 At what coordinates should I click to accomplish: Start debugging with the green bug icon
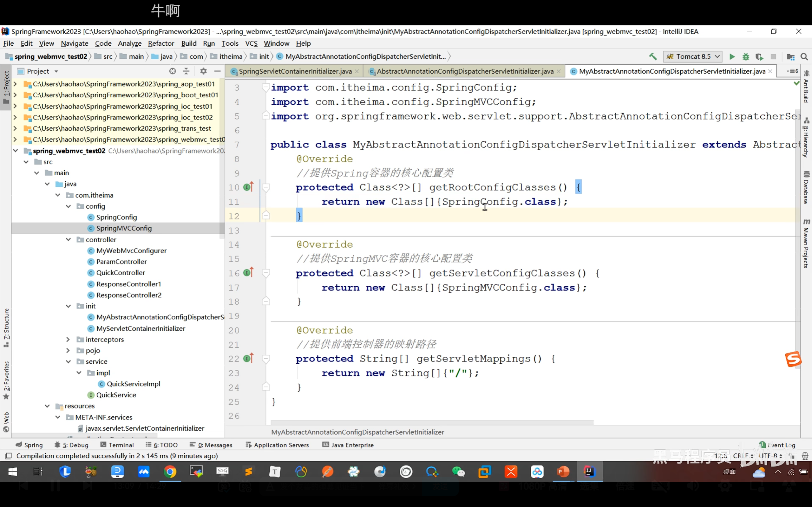pos(746,57)
